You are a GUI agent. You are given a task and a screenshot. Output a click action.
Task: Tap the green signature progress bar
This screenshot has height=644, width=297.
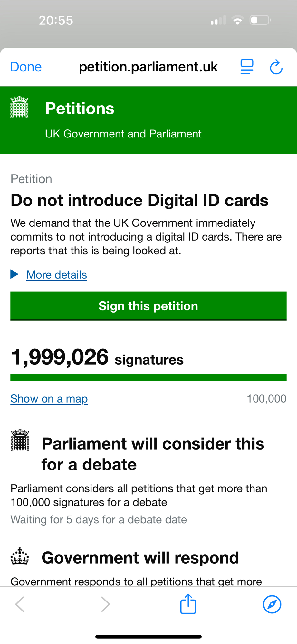148,377
